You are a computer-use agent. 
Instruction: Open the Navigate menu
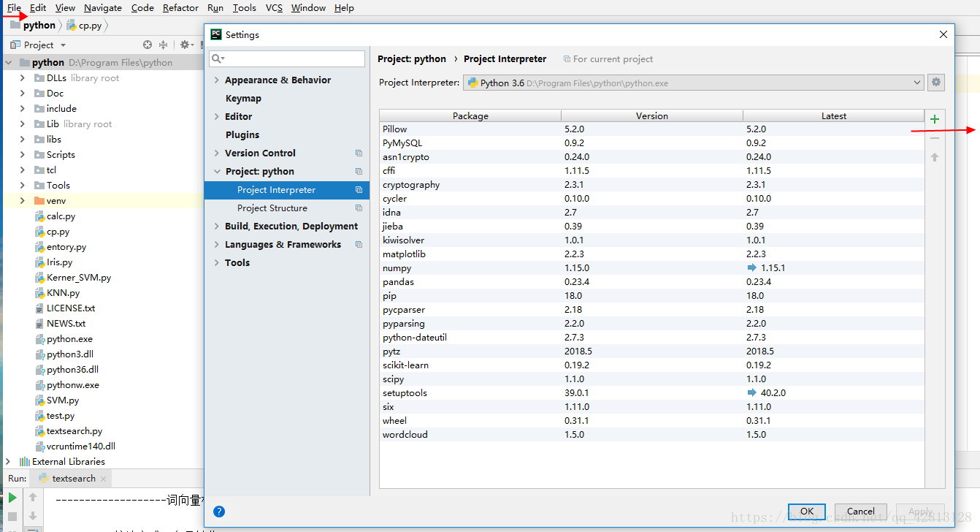[103, 7]
